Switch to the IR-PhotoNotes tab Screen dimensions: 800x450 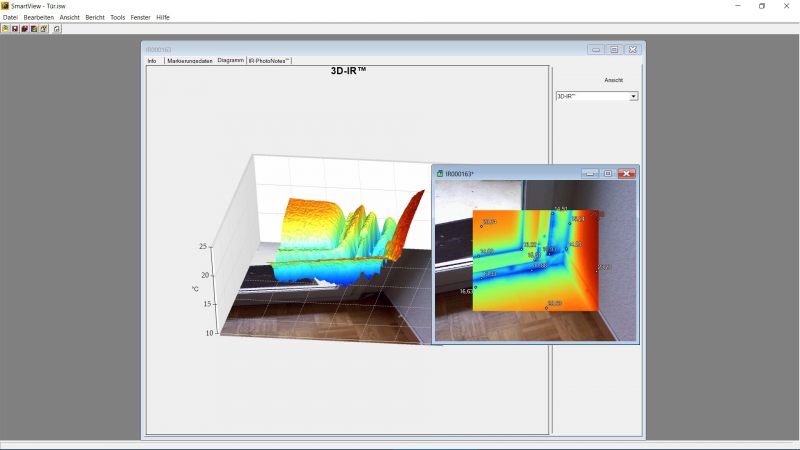(269, 61)
